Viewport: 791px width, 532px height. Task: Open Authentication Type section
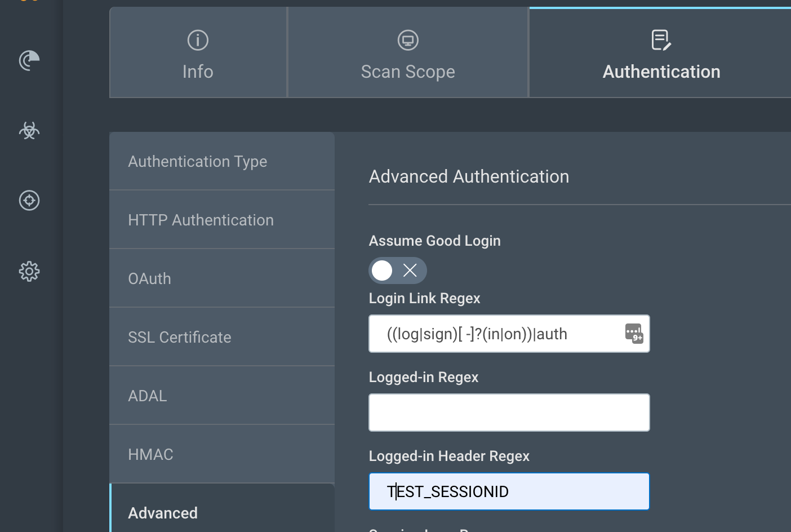click(221, 162)
